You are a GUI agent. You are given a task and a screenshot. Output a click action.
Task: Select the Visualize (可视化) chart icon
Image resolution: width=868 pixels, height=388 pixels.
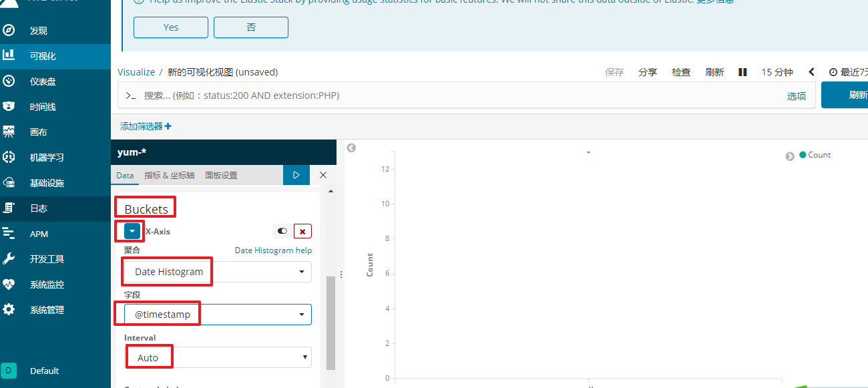coord(9,55)
